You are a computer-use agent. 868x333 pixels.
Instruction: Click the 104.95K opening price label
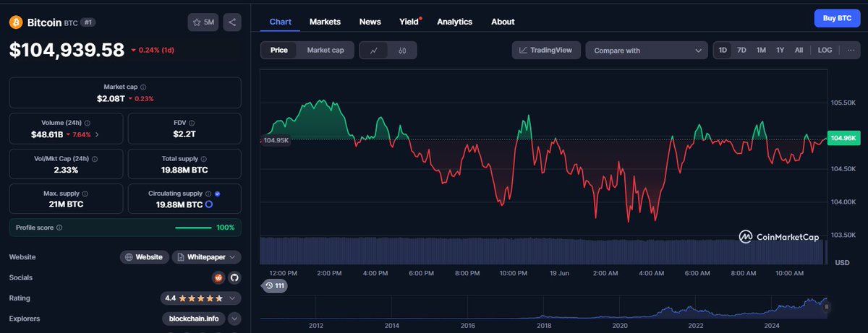276,139
